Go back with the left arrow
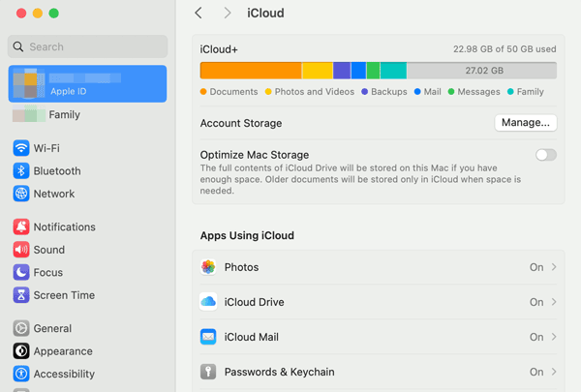 199,13
